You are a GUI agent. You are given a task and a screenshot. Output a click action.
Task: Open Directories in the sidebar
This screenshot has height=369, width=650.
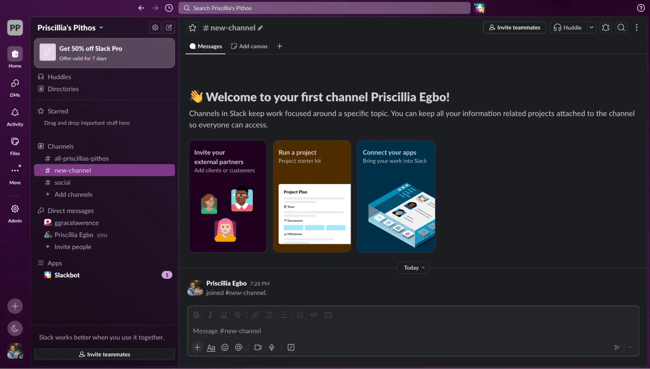click(104, 89)
